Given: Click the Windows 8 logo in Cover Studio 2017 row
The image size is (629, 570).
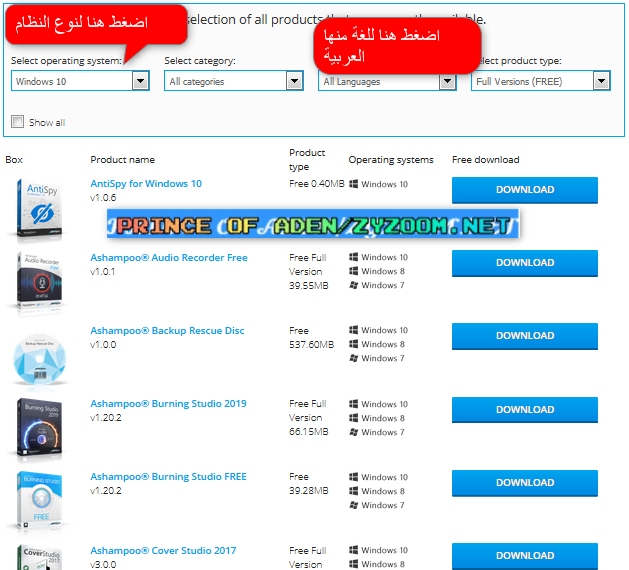Looking at the screenshot, I should tap(353, 564).
